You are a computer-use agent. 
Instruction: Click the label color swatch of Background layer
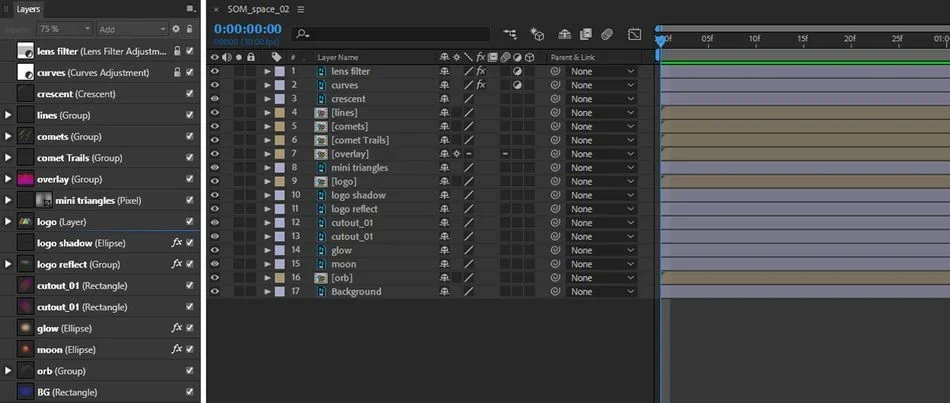coord(279,291)
